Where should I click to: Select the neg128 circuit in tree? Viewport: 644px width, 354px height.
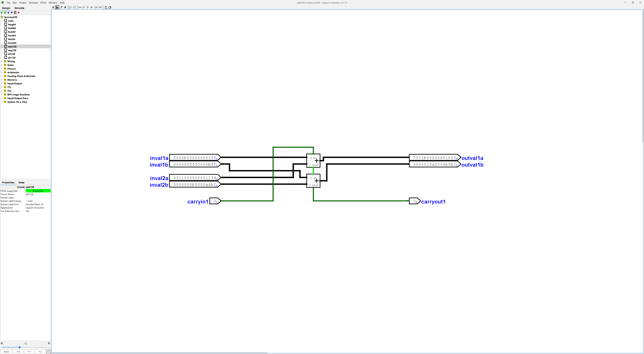click(12, 50)
